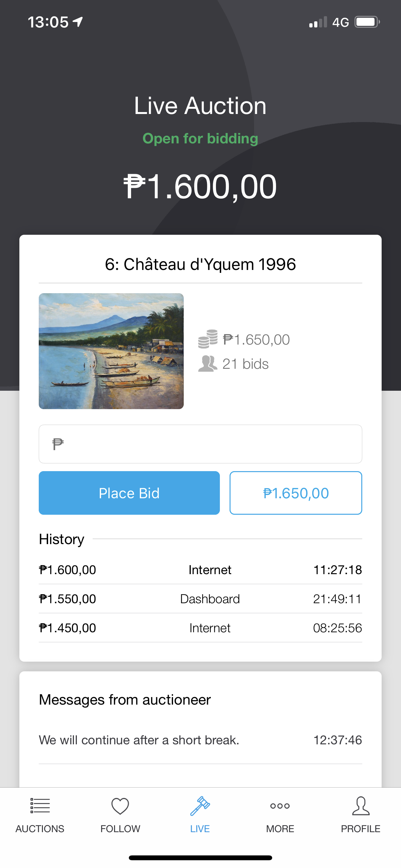The image size is (401, 868).
Task: Select the ₱1.450,00 Internet history row
Action: pyautogui.click(x=200, y=628)
